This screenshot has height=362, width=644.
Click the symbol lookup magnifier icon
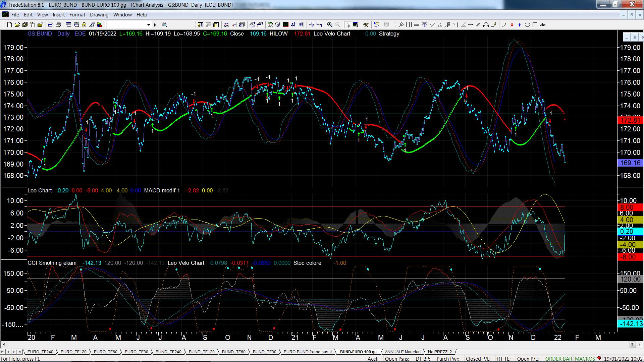(x=164, y=24)
